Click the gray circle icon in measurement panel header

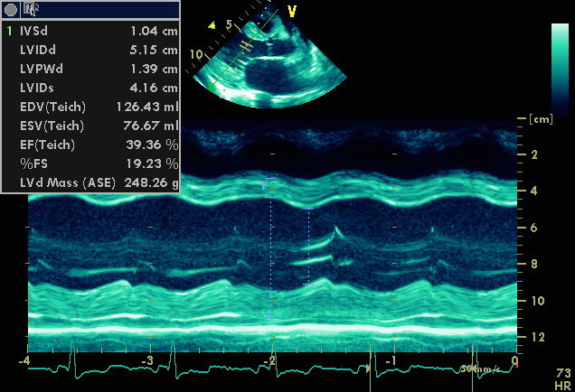tap(11, 9)
